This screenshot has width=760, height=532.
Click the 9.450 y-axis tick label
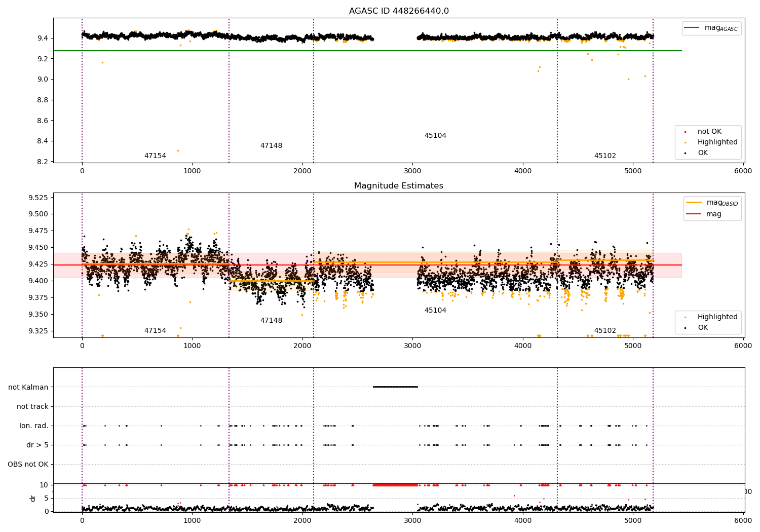(39, 248)
